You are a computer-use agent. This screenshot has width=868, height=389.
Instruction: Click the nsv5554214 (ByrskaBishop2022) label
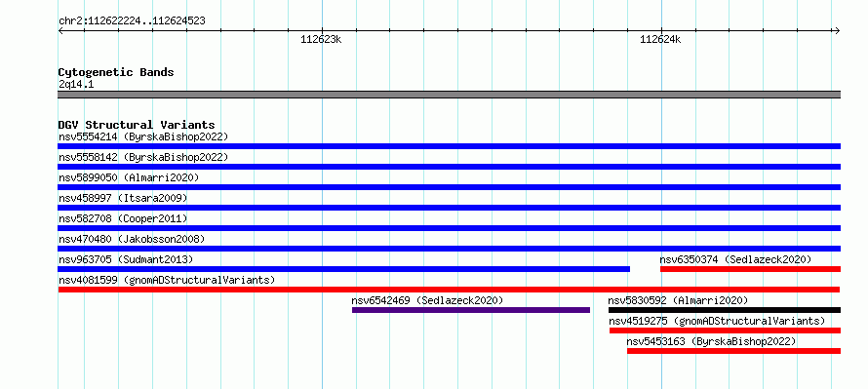point(143,136)
